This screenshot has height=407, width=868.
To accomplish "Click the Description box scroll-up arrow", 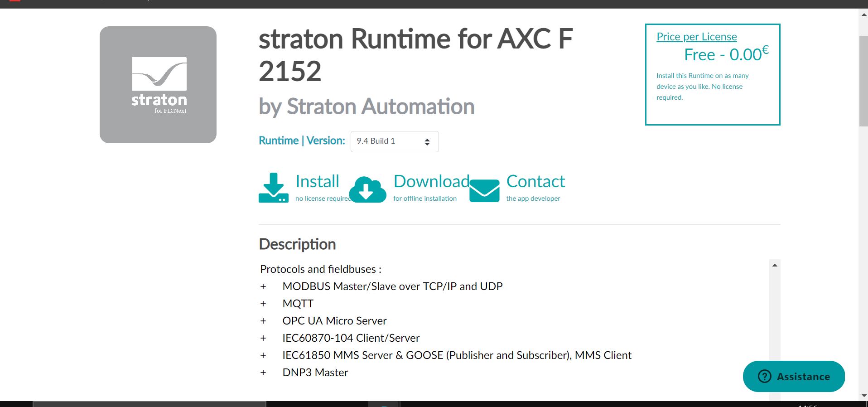I will [775, 265].
